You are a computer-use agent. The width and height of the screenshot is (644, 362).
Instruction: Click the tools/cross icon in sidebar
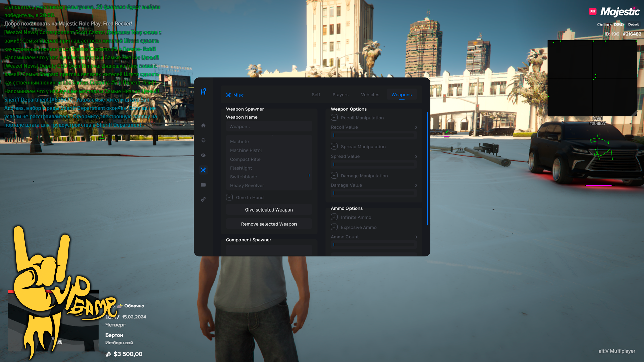[203, 170]
